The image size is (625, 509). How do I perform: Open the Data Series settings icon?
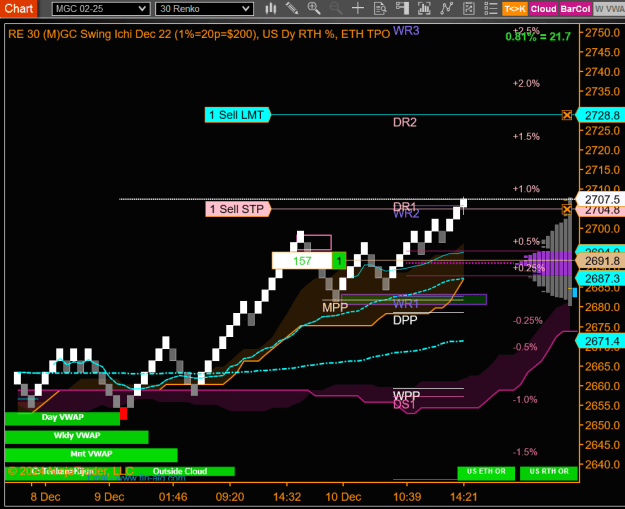(424, 8)
